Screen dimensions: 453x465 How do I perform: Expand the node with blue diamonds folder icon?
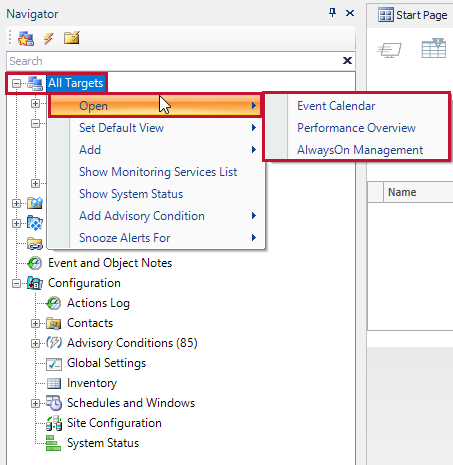[x=16, y=223]
